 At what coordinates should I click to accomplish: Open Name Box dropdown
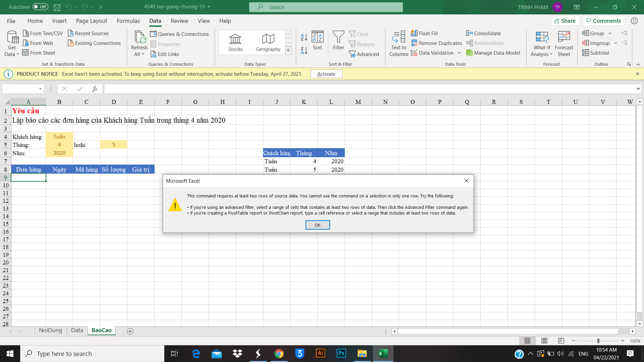coord(40,89)
